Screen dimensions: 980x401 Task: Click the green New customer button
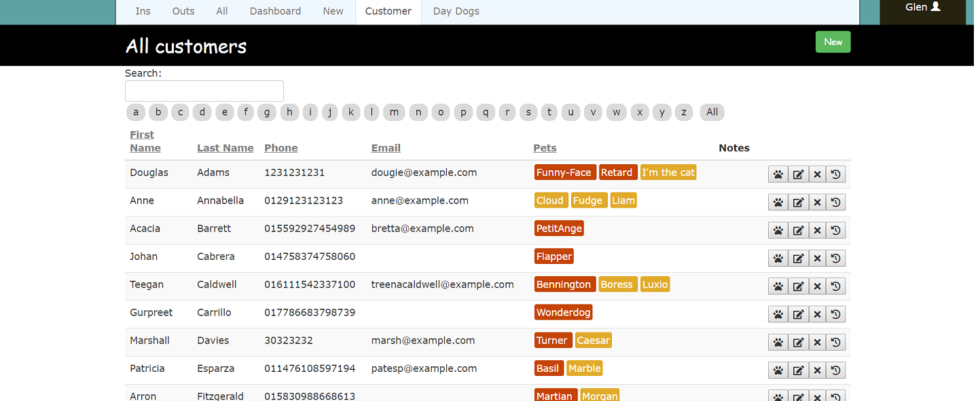click(833, 42)
